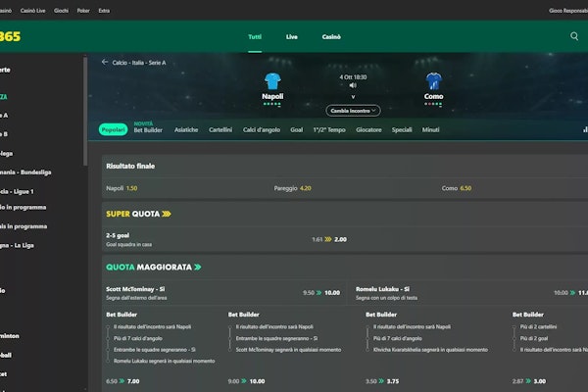
Task: Click the 365 logo
Action: point(10,36)
